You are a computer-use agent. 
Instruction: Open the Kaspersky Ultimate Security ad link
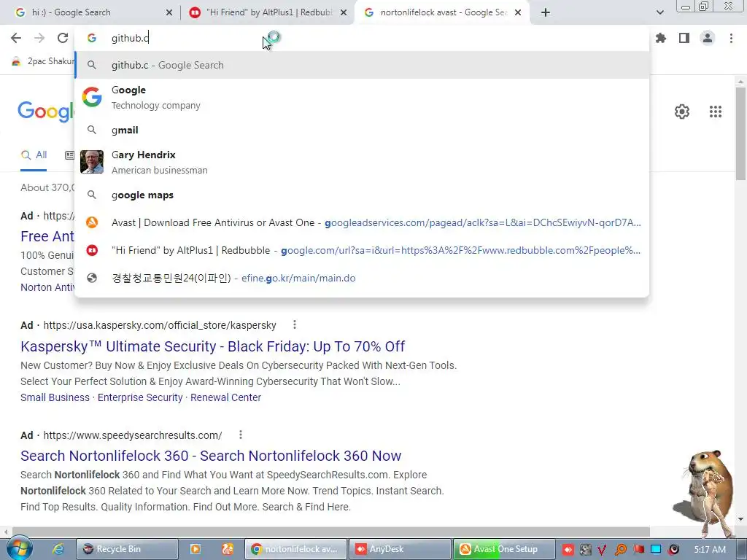pos(212,346)
